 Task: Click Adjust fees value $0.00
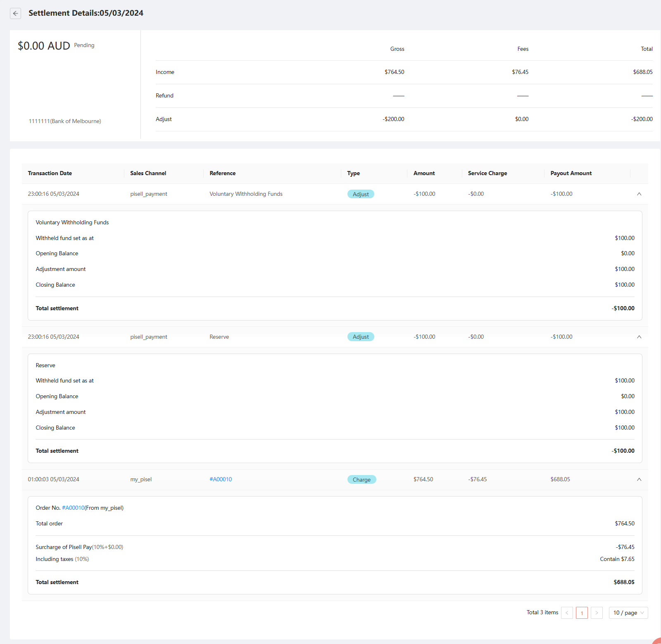(522, 119)
